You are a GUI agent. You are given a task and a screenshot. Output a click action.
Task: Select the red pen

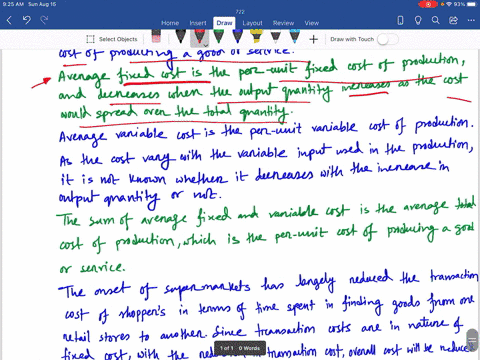pyautogui.click(x=199, y=37)
